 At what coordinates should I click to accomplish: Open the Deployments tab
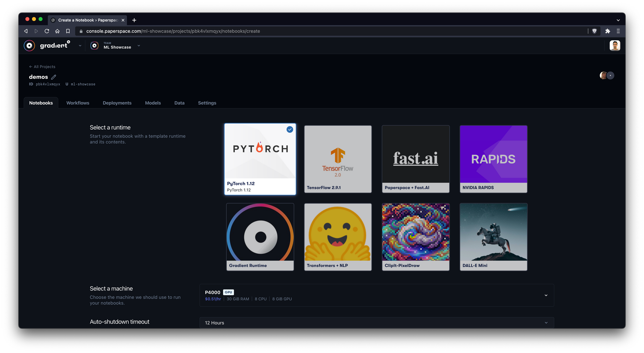pyautogui.click(x=117, y=103)
